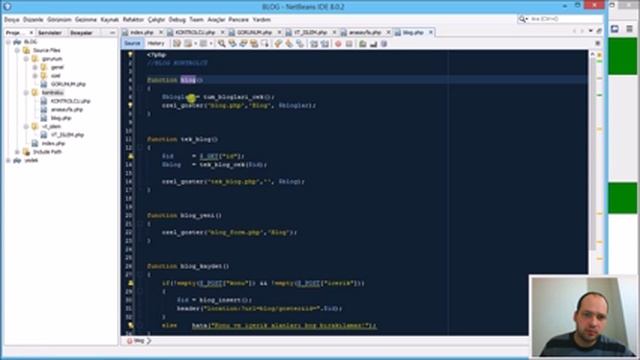The width and height of the screenshot is (640, 360).
Task: Open the document list dropdown arrow in the tab bar
Action: [591, 31]
